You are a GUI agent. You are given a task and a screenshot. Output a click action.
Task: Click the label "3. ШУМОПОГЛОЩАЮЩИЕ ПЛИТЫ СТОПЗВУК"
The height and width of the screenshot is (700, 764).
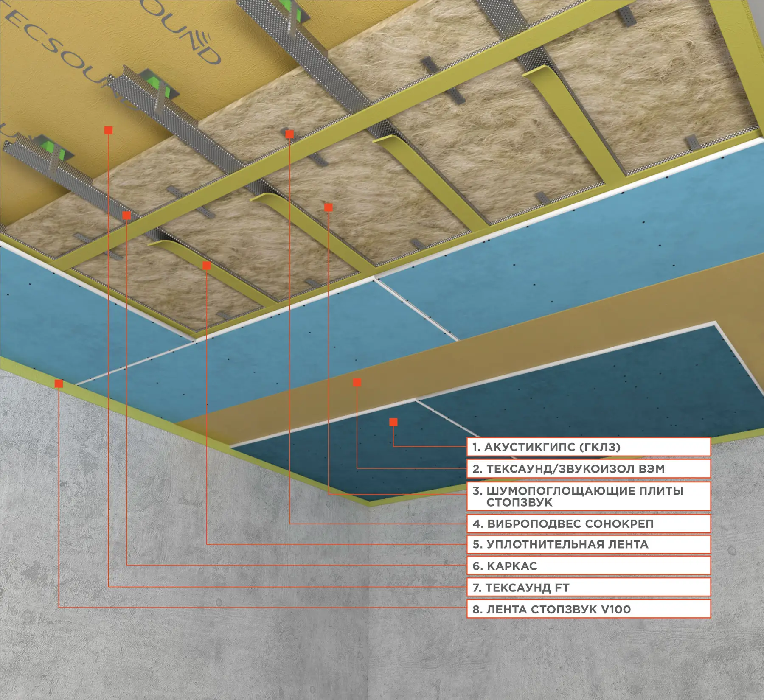click(x=589, y=496)
